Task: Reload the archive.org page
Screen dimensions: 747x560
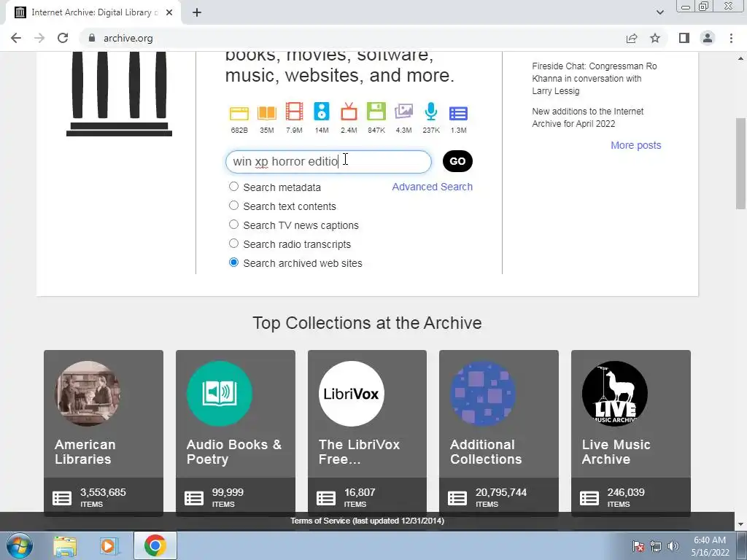Action: click(x=63, y=38)
